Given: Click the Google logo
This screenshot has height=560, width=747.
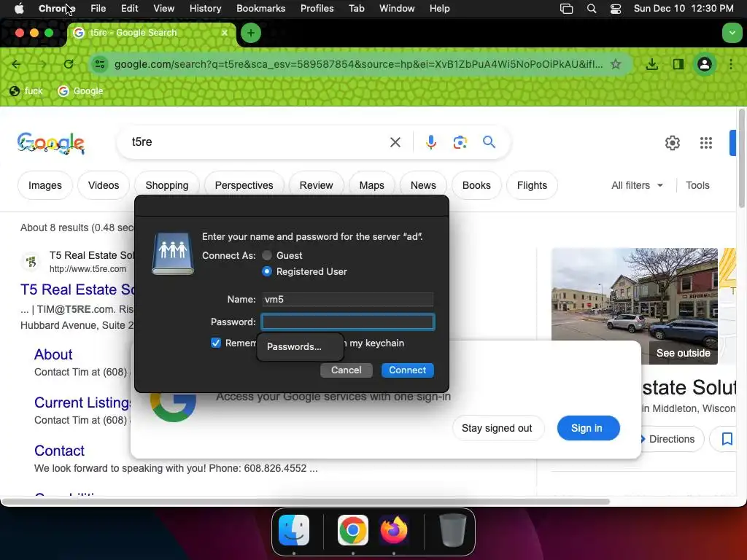Looking at the screenshot, I should pyautogui.click(x=51, y=143).
